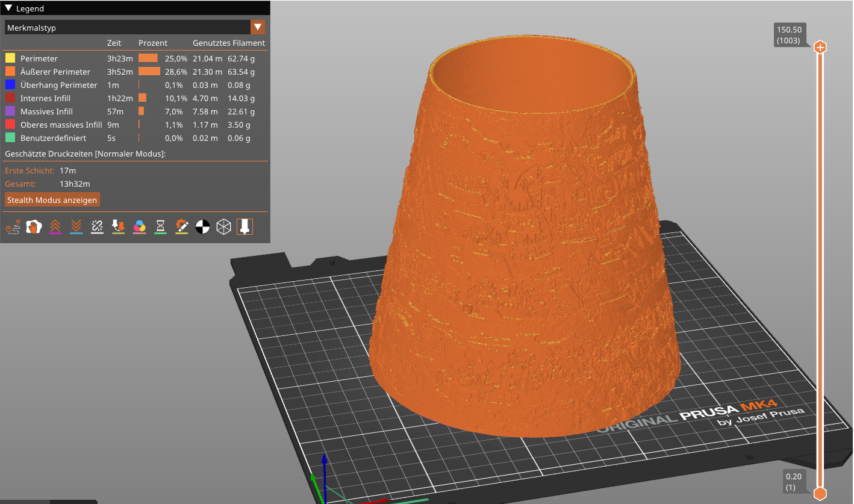Toggle shells display cube icon

[x=223, y=227]
